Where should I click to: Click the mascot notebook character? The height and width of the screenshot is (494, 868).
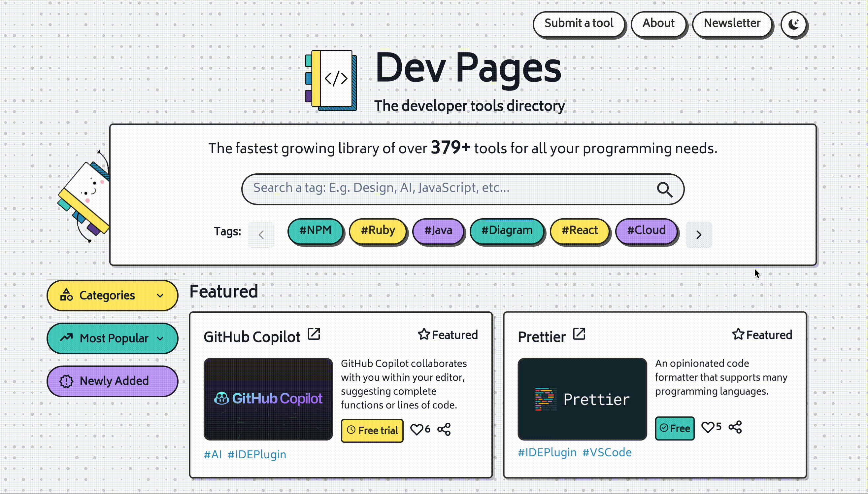84,196
